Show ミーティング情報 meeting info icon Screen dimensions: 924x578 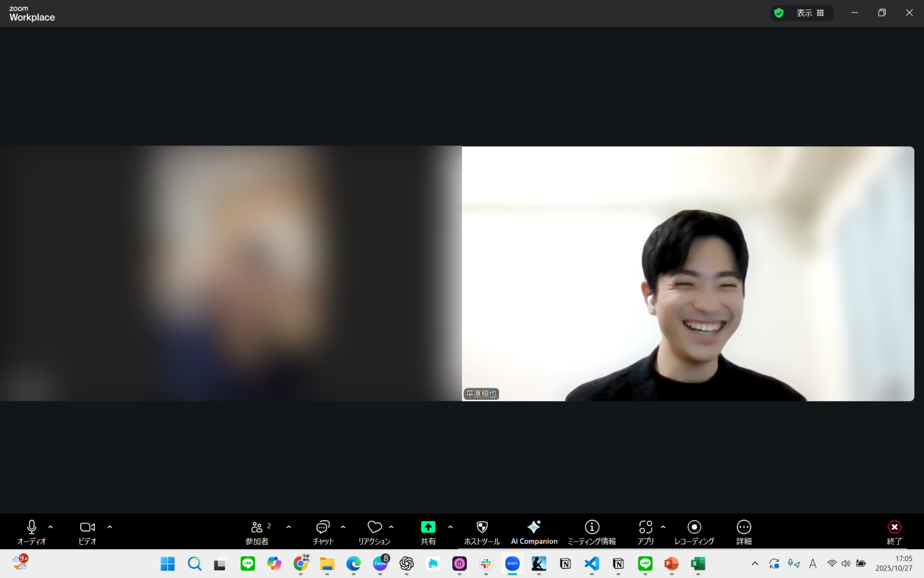point(592,527)
